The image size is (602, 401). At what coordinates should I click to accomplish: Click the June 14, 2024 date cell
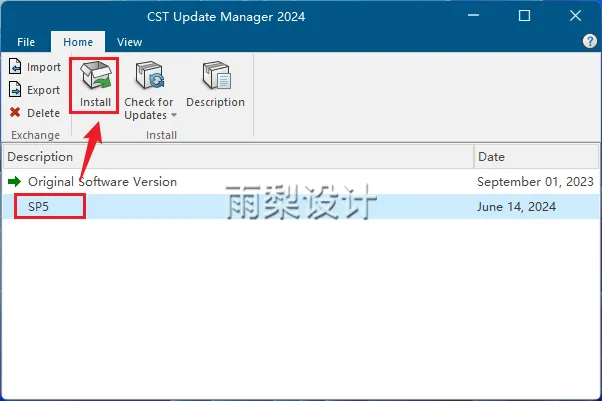[x=516, y=207]
